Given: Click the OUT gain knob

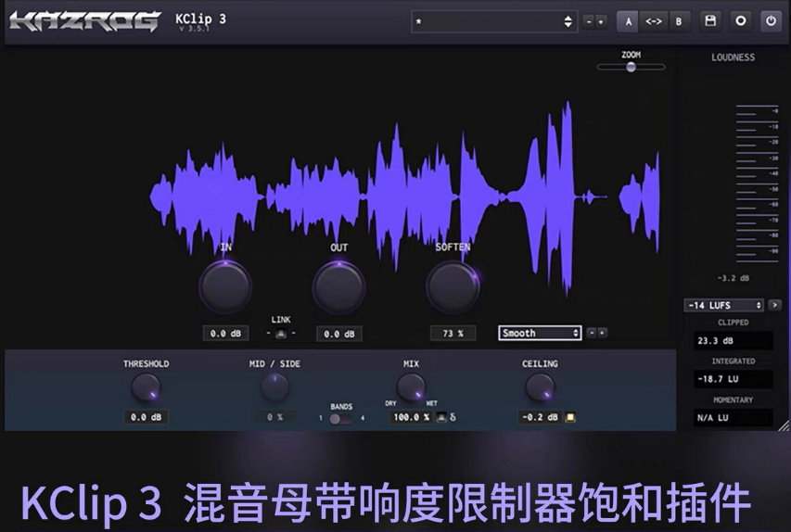Looking at the screenshot, I should point(339,287).
